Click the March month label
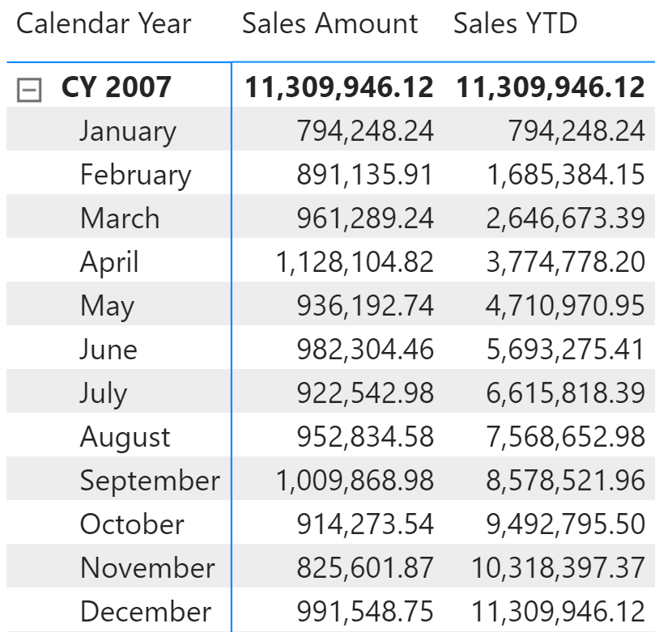 120,218
